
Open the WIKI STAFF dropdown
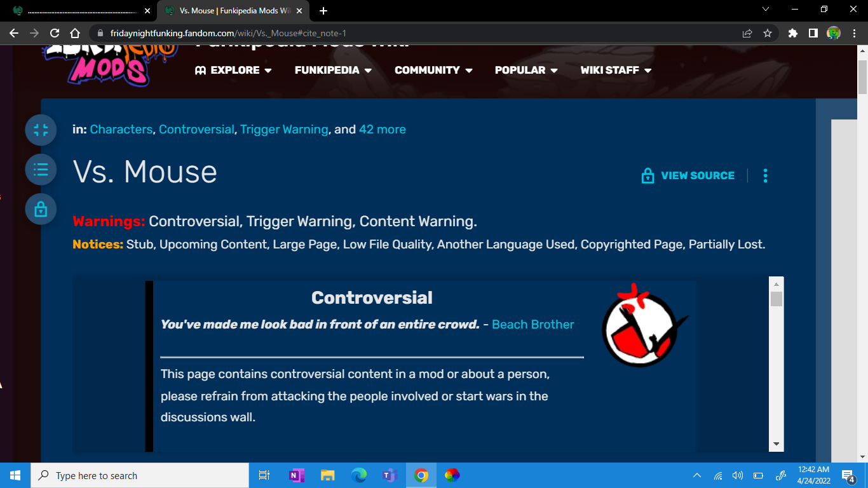coord(616,70)
